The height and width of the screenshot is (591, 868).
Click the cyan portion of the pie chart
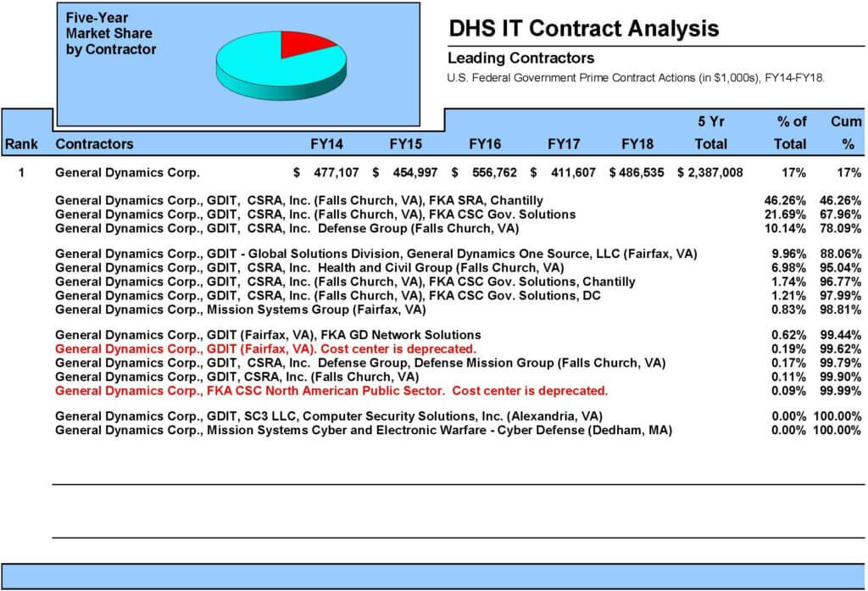pyautogui.click(x=271, y=70)
